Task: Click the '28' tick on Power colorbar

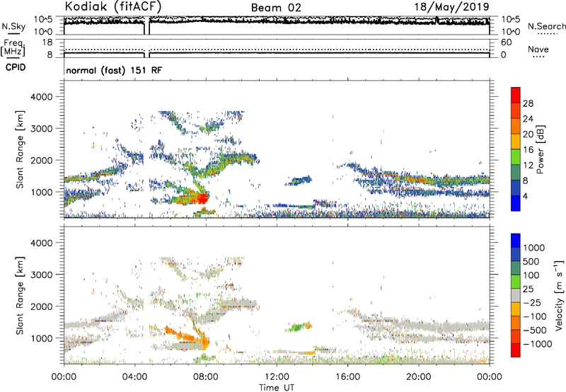Action: [x=528, y=103]
